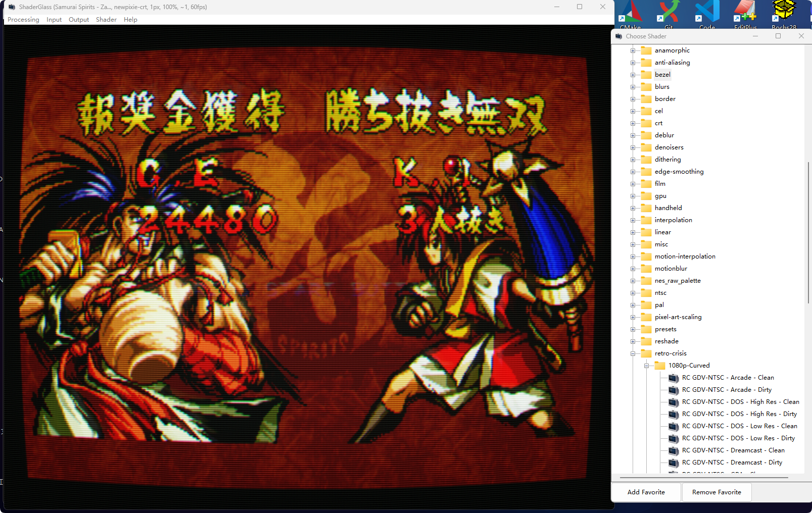Screen dimensions: 812x513
Task: Open the Git desktop shortcut
Action: (x=668, y=14)
